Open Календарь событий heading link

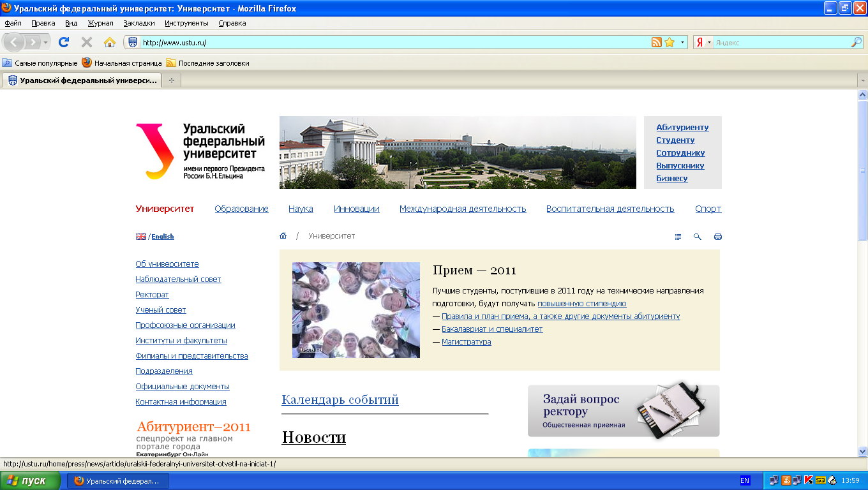340,400
